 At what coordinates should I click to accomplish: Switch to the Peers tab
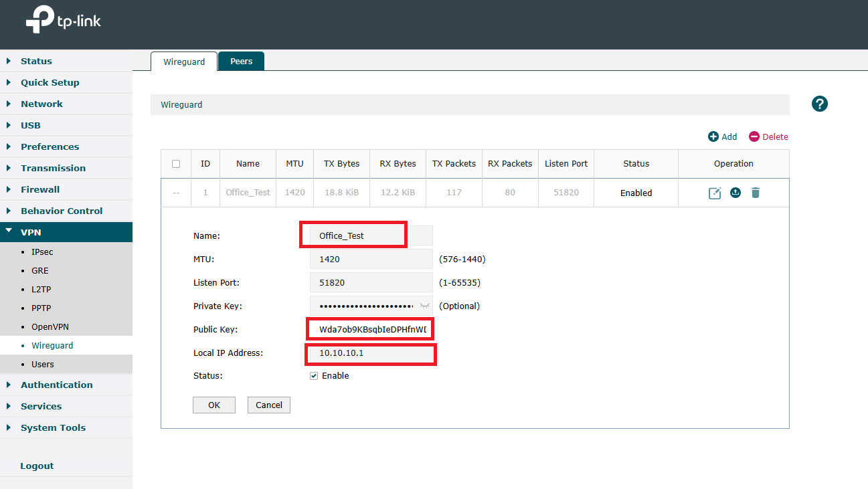point(242,61)
